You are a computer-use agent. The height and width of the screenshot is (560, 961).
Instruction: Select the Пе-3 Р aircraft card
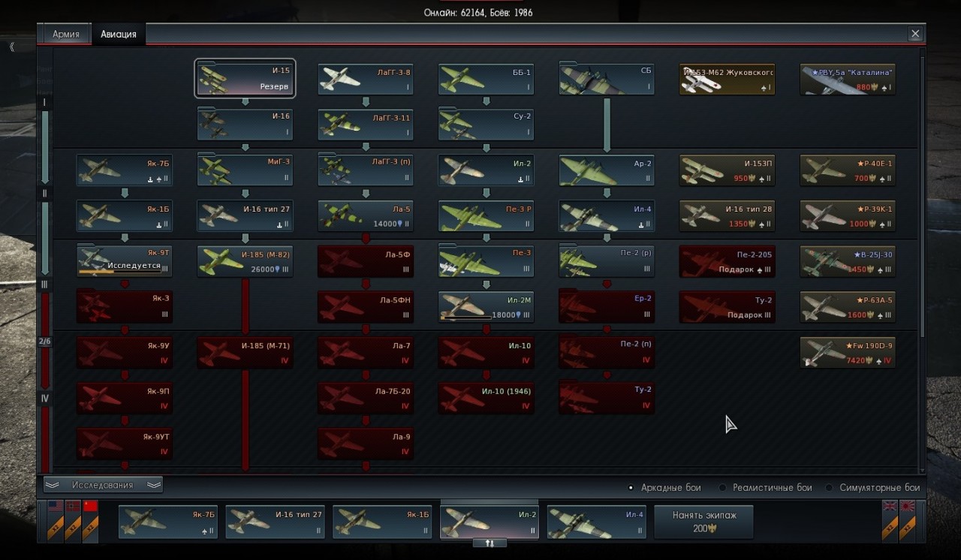(486, 215)
